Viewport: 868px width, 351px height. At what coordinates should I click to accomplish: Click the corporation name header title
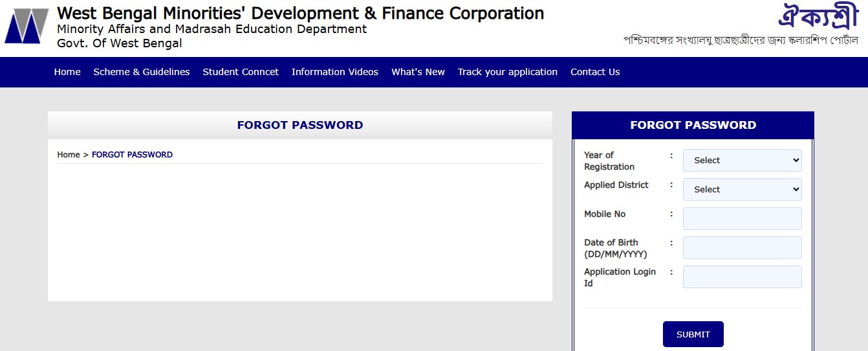(x=301, y=13)
